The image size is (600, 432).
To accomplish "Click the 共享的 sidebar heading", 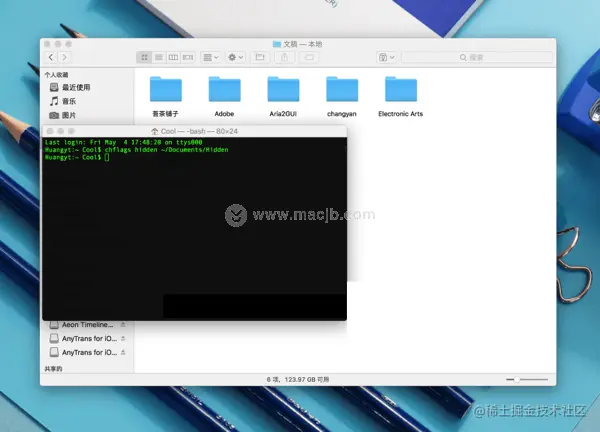I will [53, 369].
